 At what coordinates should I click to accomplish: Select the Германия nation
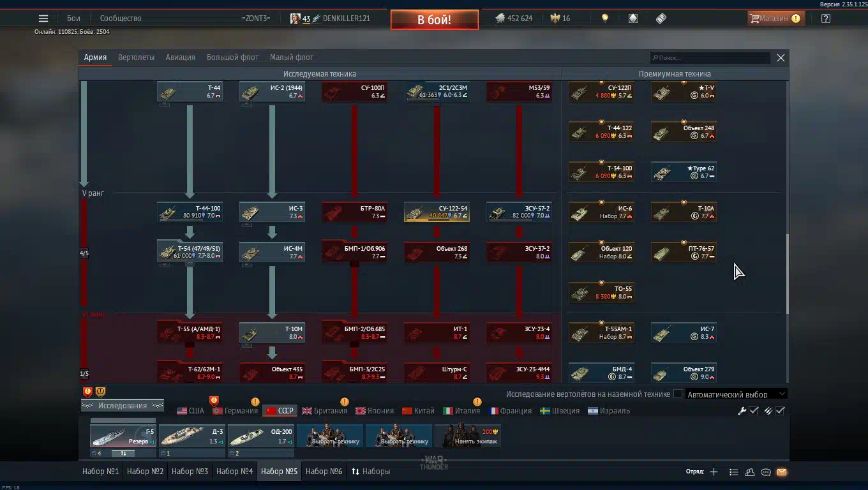[235, 411]
